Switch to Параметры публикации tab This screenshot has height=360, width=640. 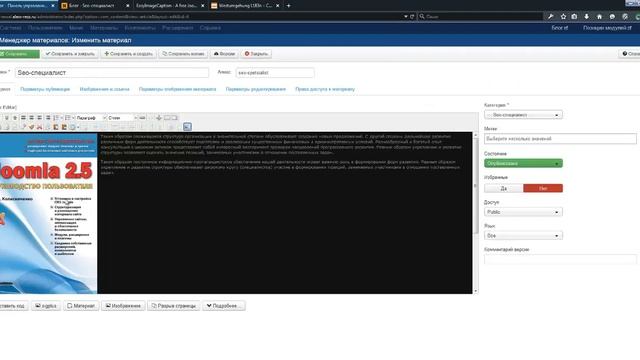pos(45,89)
